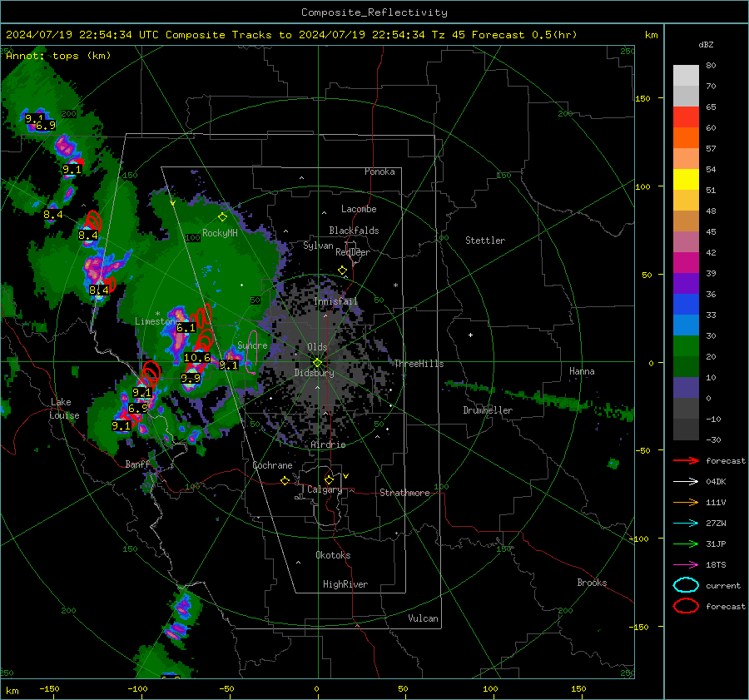Click the Composite_Reflectivity title
The image size is (749, 700).
[374, 12]
